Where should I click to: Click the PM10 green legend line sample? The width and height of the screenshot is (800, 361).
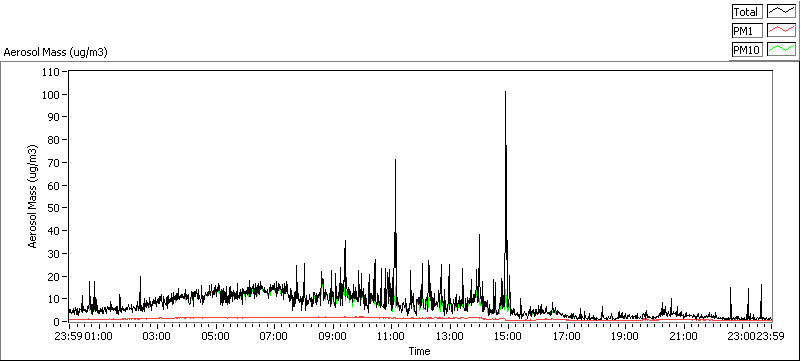pyautogui.click(x=782, y=49)
